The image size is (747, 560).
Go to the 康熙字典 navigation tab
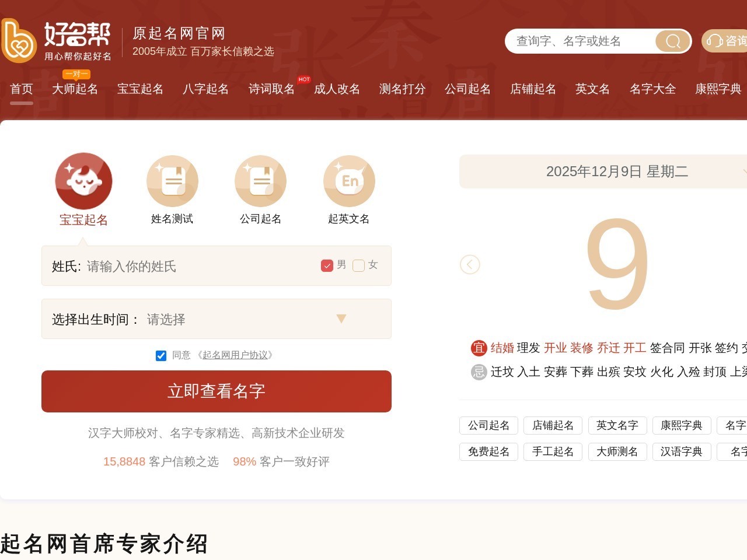point(717,89)
